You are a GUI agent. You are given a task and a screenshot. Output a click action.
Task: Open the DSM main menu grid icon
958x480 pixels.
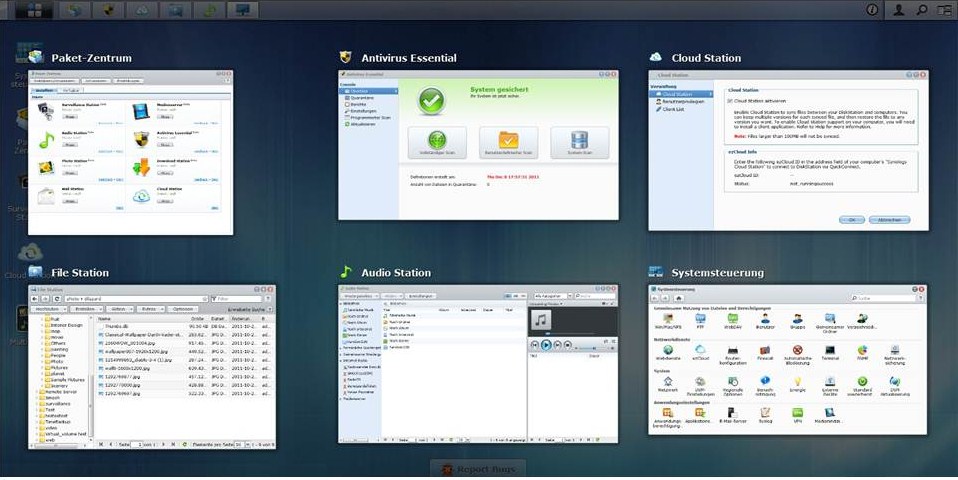34,10
